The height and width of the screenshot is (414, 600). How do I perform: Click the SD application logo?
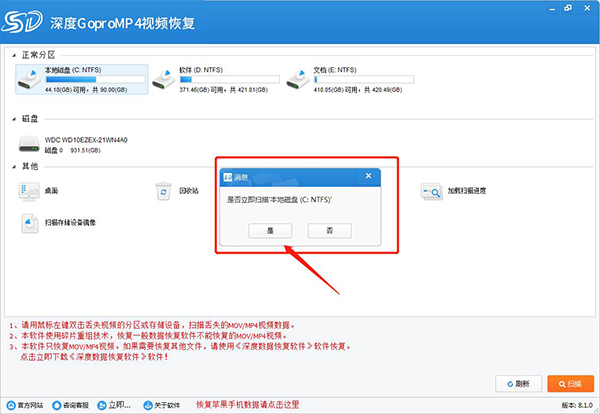click(22, 22)
